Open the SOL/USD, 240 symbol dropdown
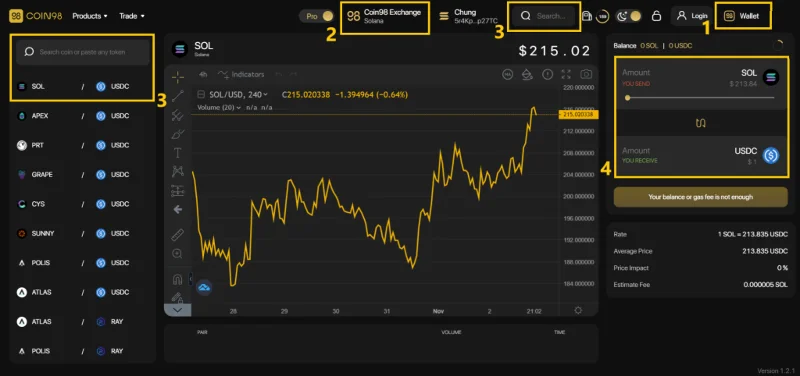 click(x=239, y=94)
